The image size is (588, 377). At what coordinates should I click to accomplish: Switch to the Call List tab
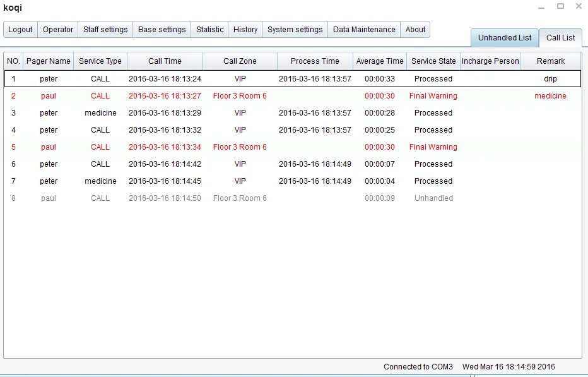[561, 38]
